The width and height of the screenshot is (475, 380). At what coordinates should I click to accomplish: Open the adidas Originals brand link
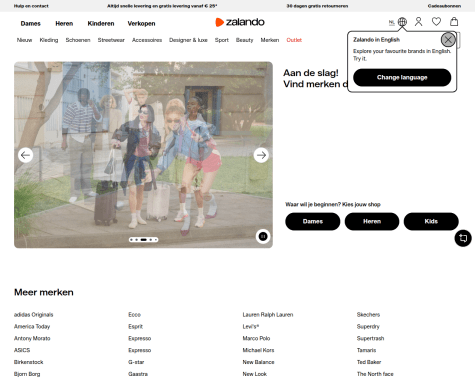tap(33, 315)
